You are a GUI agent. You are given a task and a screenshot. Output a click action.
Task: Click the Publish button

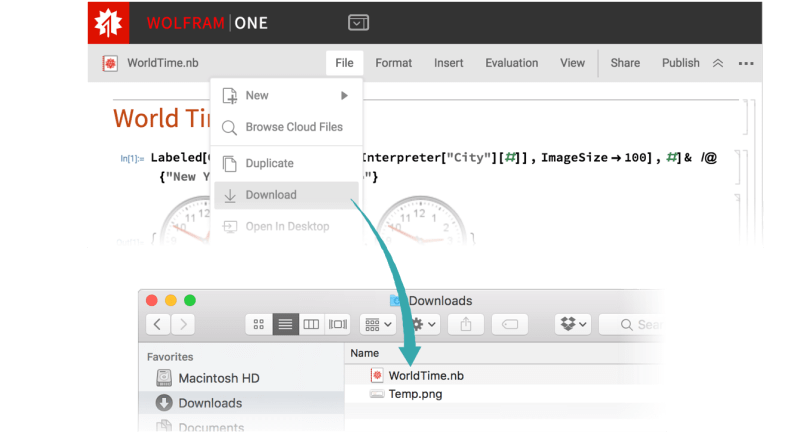pyautogui.click(x=681, y=63)
